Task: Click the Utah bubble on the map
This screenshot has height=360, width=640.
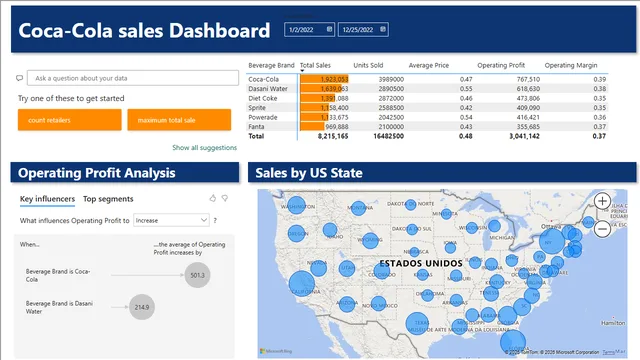Action: (347, 269)
